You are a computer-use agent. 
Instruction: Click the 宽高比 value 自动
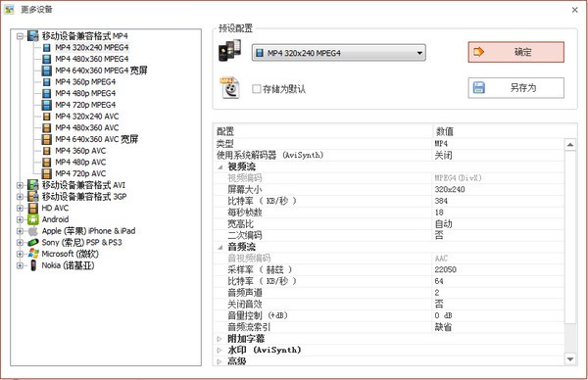[x=443, y=224]
